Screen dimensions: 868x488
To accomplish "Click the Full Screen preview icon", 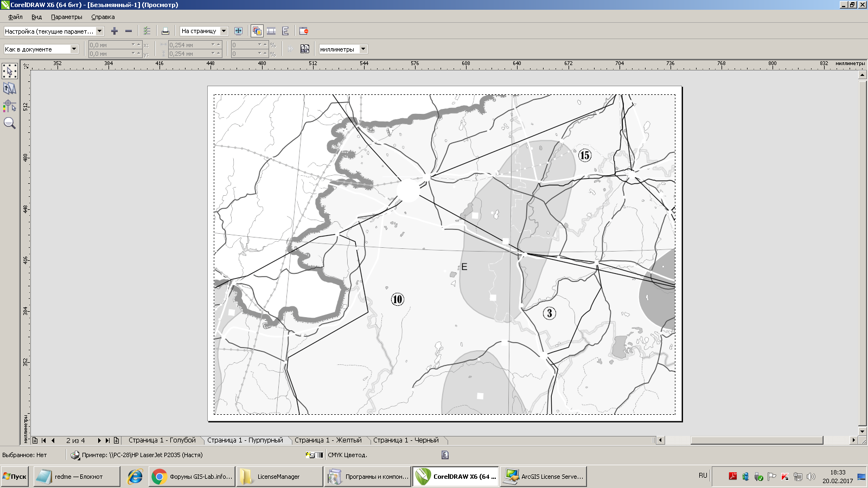I will [x=238, y=31].
